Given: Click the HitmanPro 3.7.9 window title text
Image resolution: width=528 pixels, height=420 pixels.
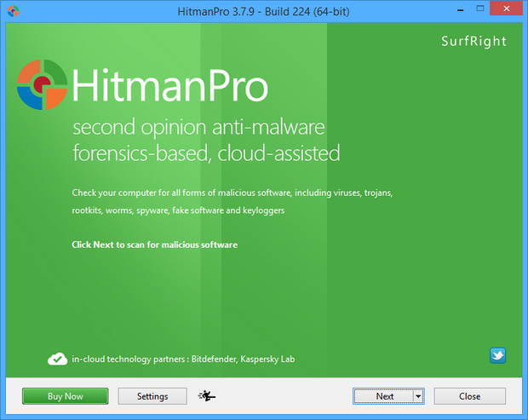Looking at the screenshot, I should click(263, 12).
